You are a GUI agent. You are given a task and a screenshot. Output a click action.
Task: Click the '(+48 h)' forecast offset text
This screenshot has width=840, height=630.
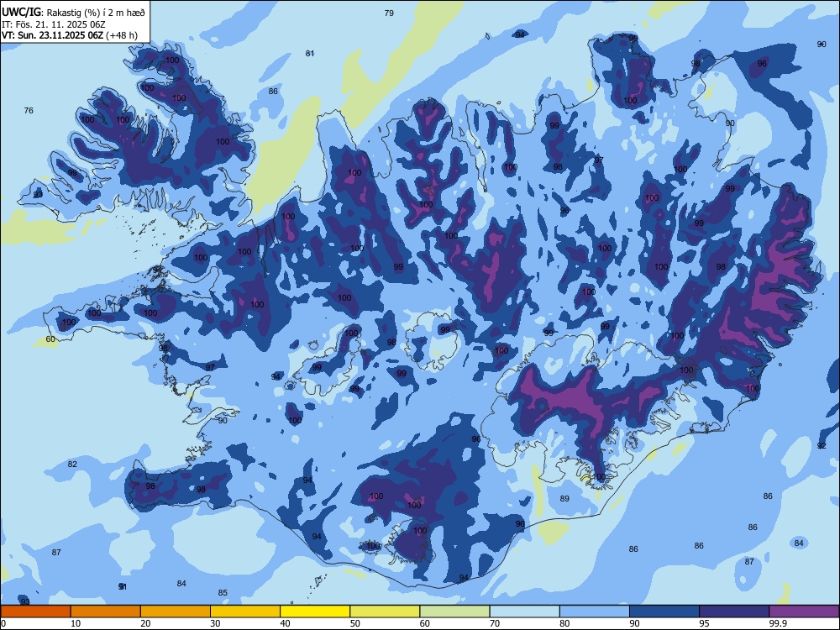pos(122,35)
